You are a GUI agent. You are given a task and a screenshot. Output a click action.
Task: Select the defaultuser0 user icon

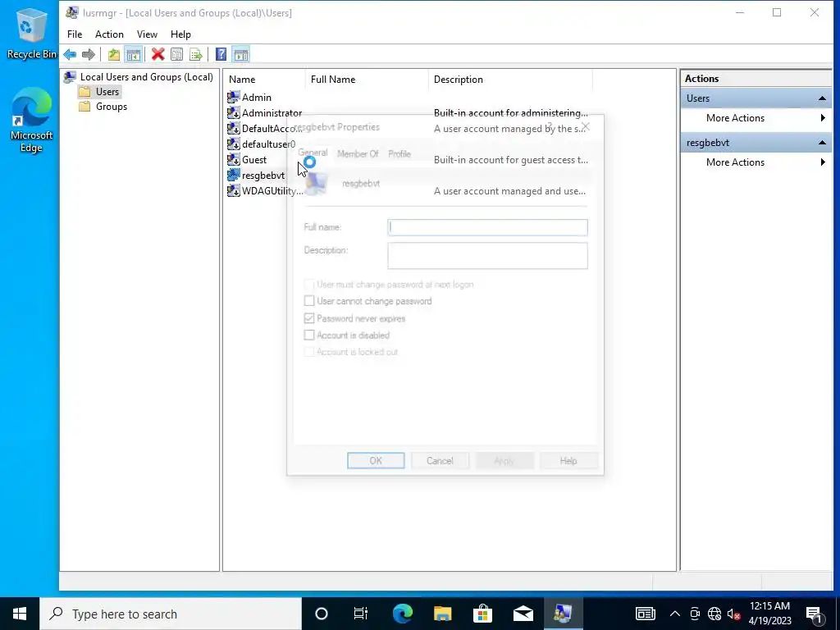click(234, 144)
